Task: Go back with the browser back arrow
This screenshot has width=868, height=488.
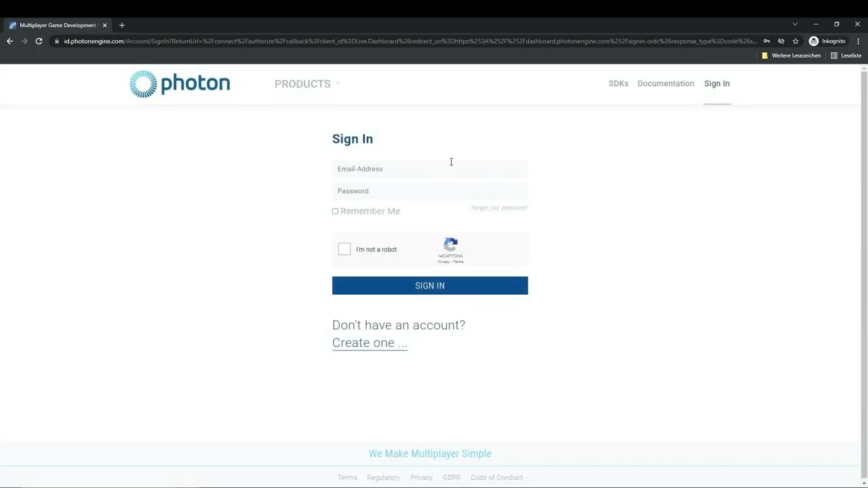Action: click(9, 41)
